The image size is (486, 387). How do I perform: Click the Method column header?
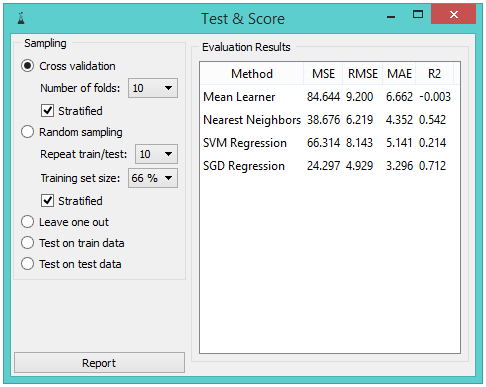[x=252, y=74]
